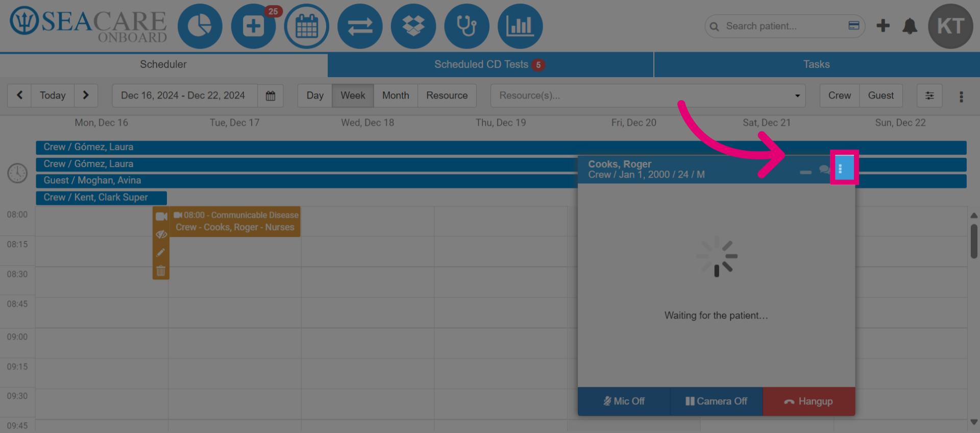Toggle Camera Off in video call
Screen dimensions: 980x433
click(716, 401)
